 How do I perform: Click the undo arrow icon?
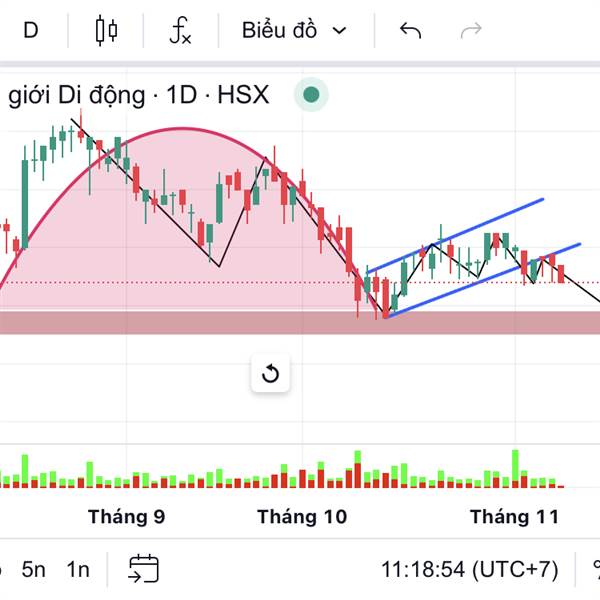(411, 30)
